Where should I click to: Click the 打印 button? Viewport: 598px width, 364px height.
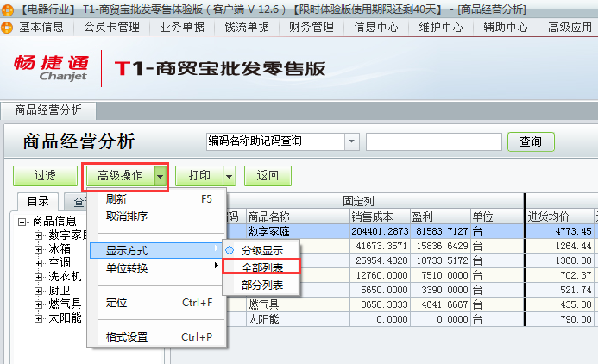point(199,176)
